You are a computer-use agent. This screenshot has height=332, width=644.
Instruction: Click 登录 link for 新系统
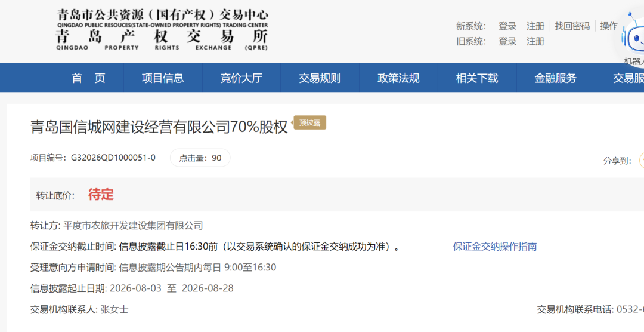coord(507,26)
